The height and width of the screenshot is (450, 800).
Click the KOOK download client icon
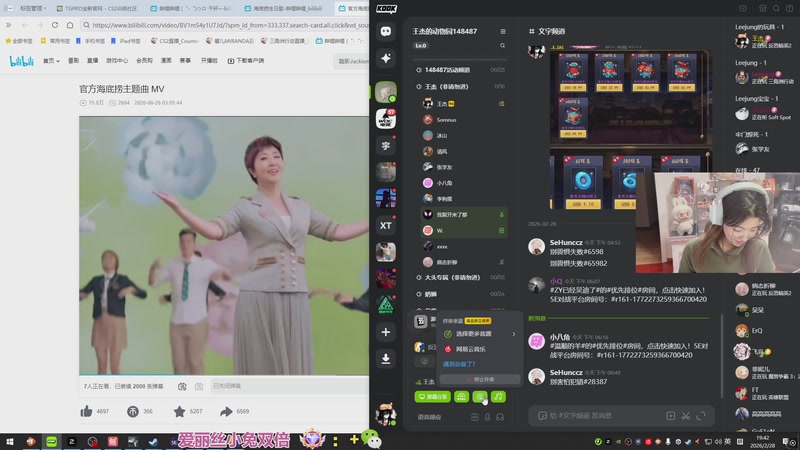[386, 359]
